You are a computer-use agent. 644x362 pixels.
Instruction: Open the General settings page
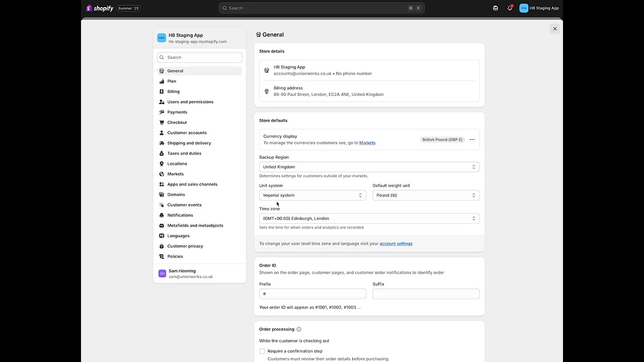pyautogui.click(x=200, y=71)
